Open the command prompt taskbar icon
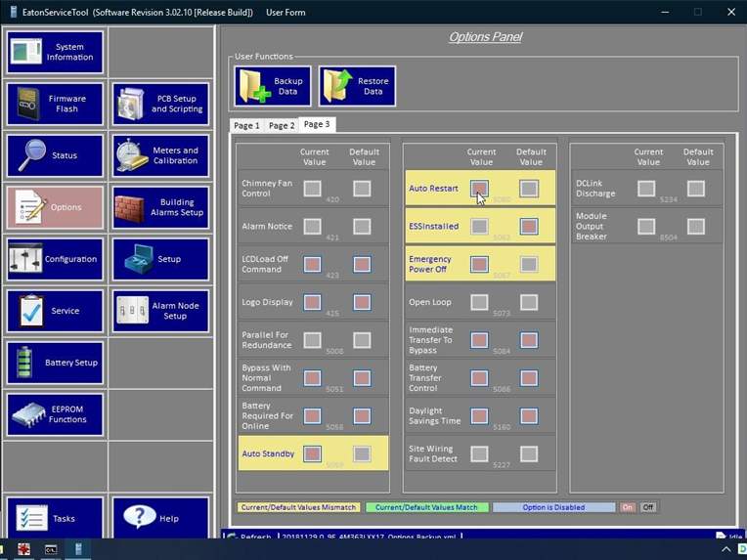747x560 pixels. (51, 549)
